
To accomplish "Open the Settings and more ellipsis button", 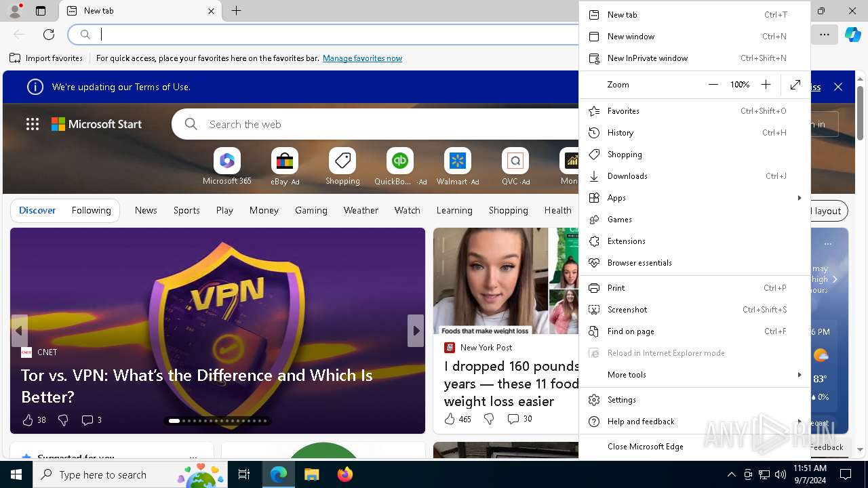I will coord(824,35).
